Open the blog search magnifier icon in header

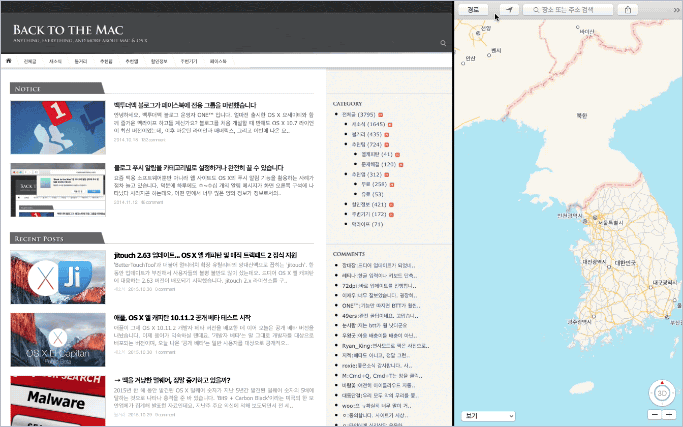point(443,43)
